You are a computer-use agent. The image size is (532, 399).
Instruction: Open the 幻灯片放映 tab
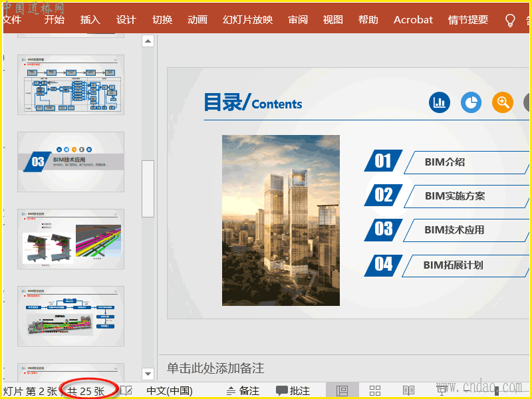tap(247, 20)
